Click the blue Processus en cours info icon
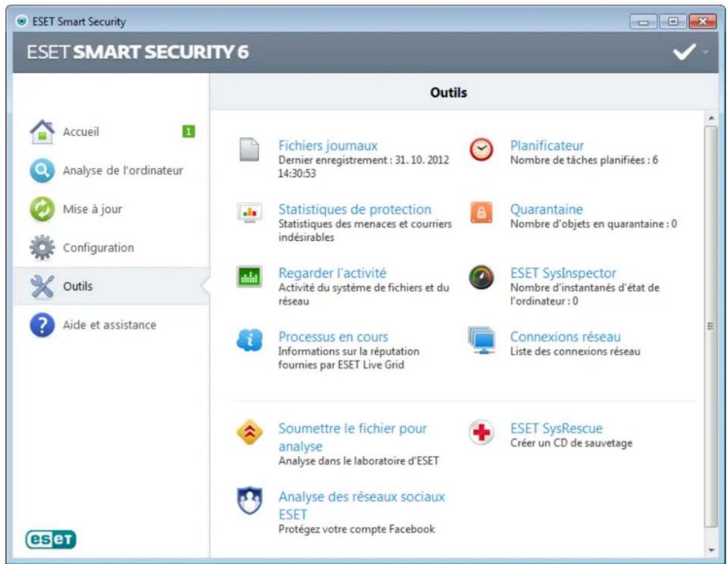The width and height of the screenshot is (728, 564). (249, 340)
